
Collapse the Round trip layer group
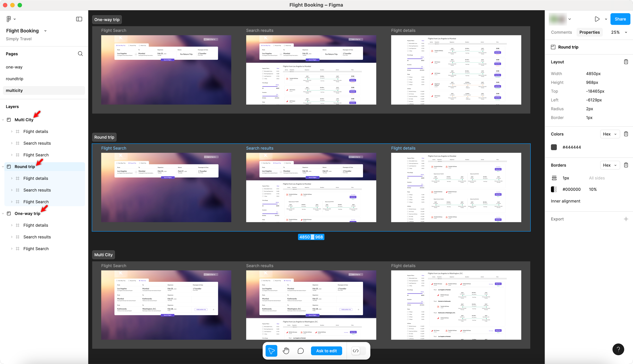tap(3, 167)
